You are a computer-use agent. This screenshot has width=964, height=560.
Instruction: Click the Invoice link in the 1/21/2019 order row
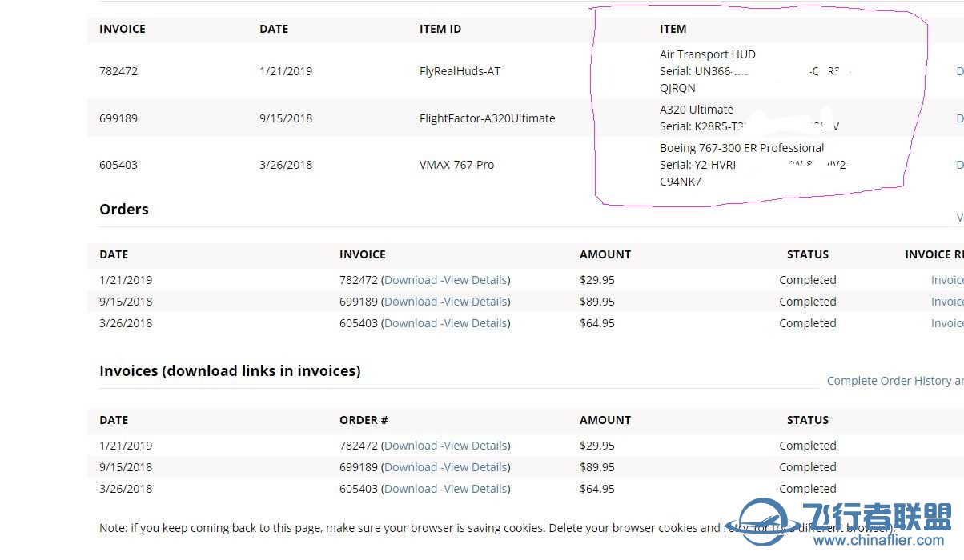click(947, 280)
